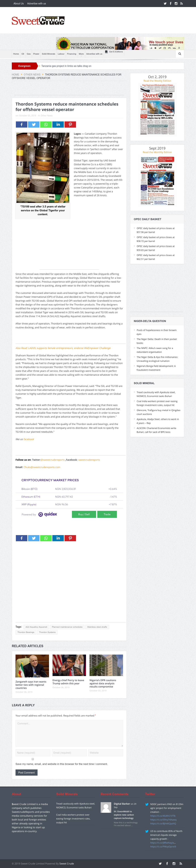Share article via WhatsApp above the photo
196x868 pixels.
pos(46,124)
